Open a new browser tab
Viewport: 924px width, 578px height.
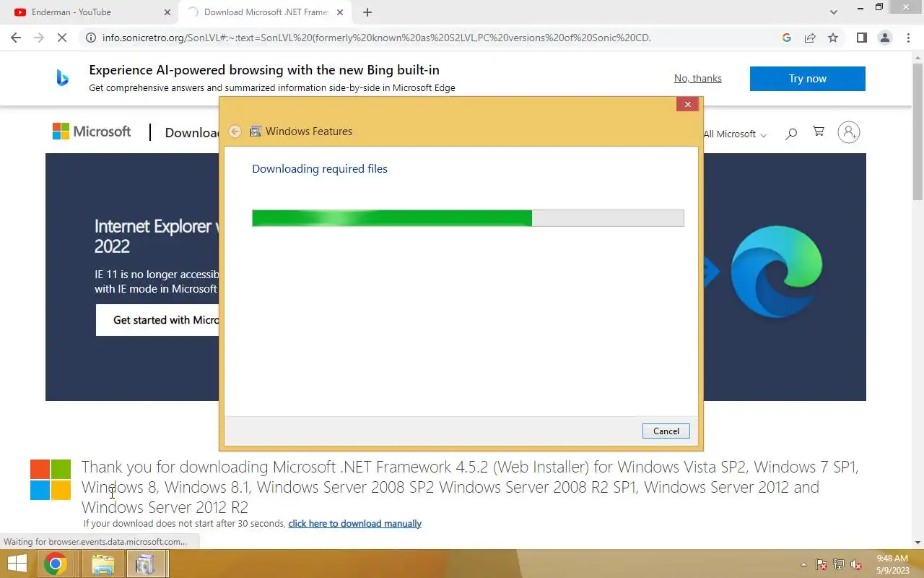367,12
